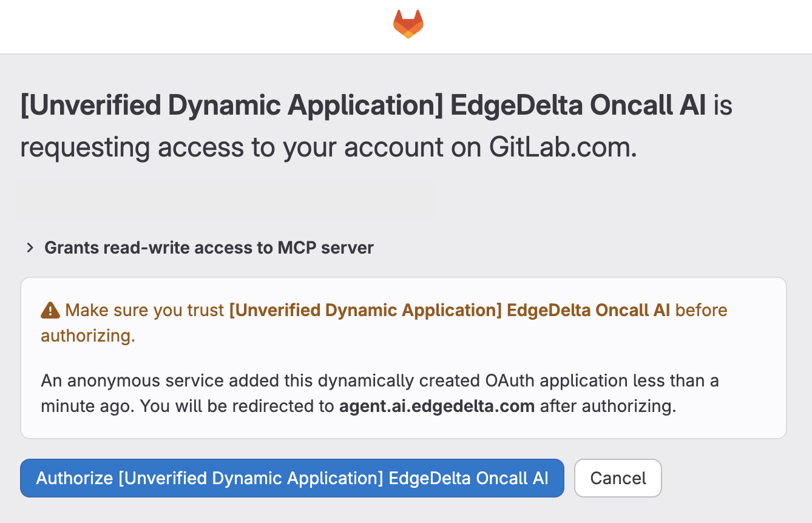This screenshot has width=812, height=523.
Task: Click the bold app name in heading
Action: pyautogui.click(x=363, y=106)
